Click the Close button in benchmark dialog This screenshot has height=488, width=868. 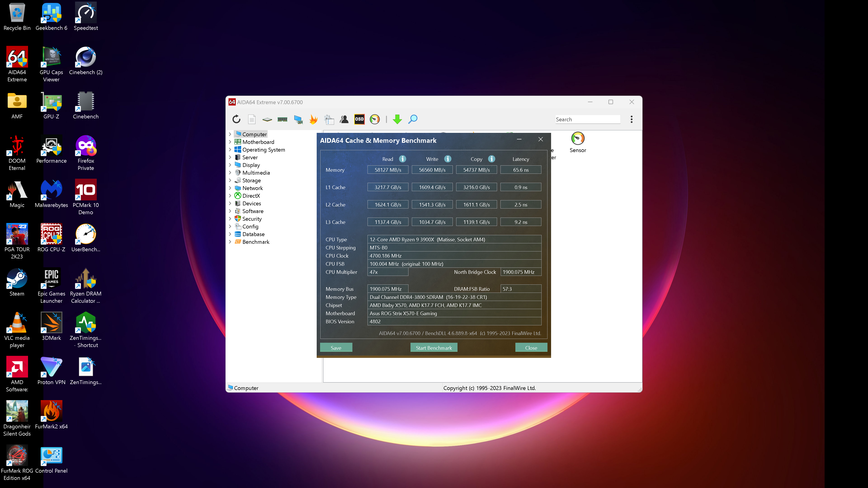pyautogui.click(x=531, y=348)
